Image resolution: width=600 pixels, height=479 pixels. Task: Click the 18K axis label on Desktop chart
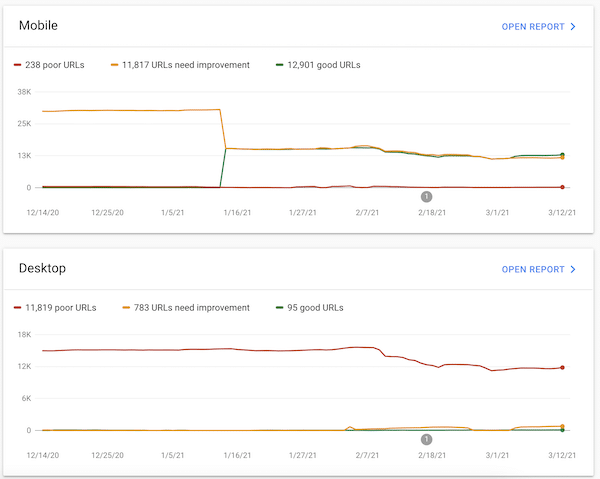[24, 334]
